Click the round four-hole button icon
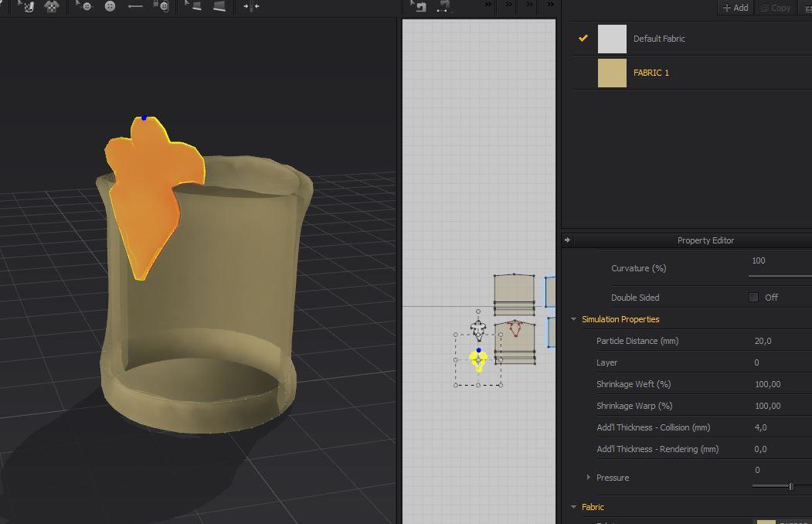Viewport: 812px width, 524px height. click(110, 6)
